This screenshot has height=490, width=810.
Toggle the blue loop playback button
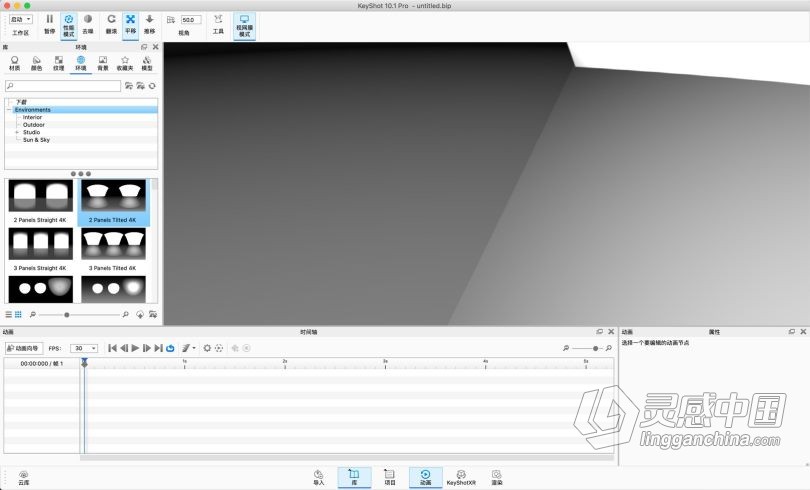pyautogui.click(x=170, y=349)
